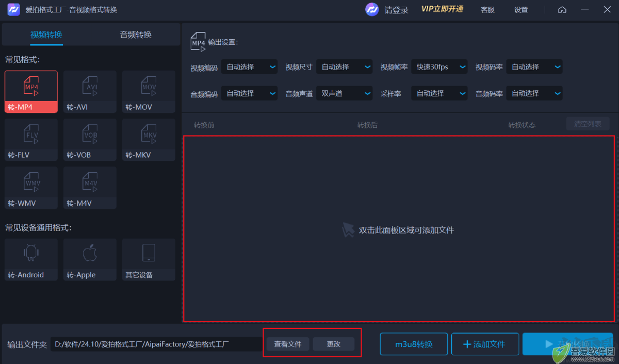Click the 开始转换 button
The image size is (619, 364).
(567, 344)
